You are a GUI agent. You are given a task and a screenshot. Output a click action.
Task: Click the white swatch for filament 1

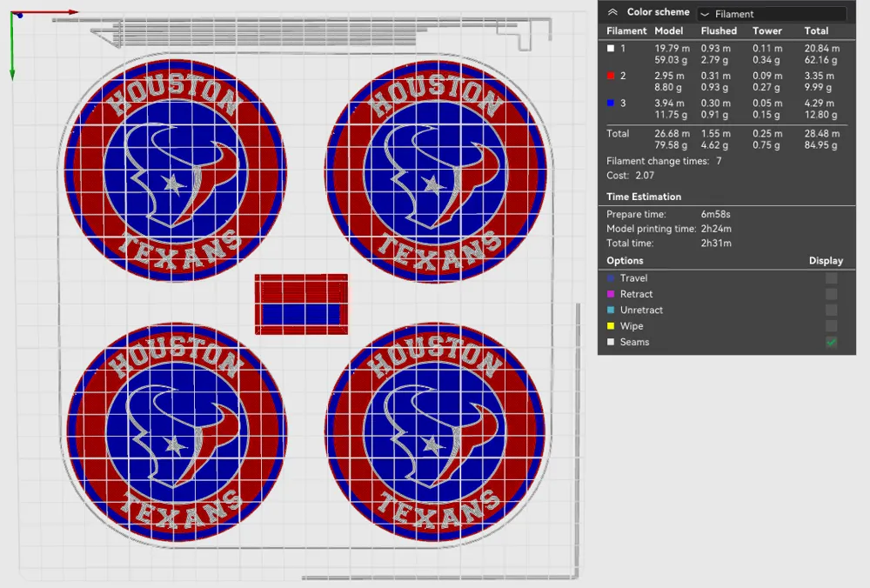pos(610,49)
